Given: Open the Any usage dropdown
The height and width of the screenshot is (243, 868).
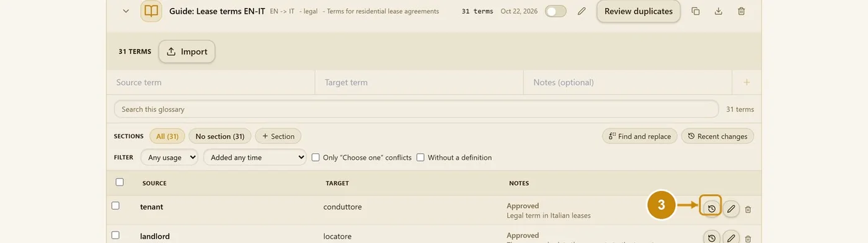Looking at the screenshot, I should 169,157.
